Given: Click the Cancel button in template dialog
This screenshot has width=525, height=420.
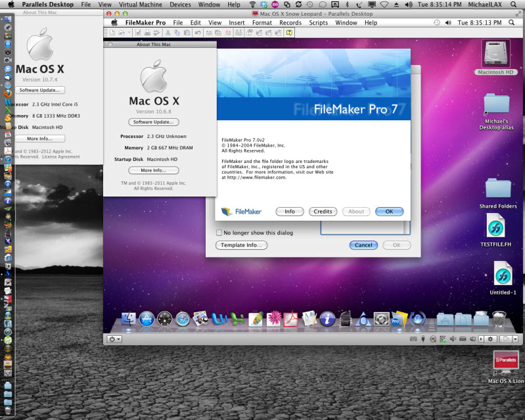Looking at the screenshot, I should (363, 245).
